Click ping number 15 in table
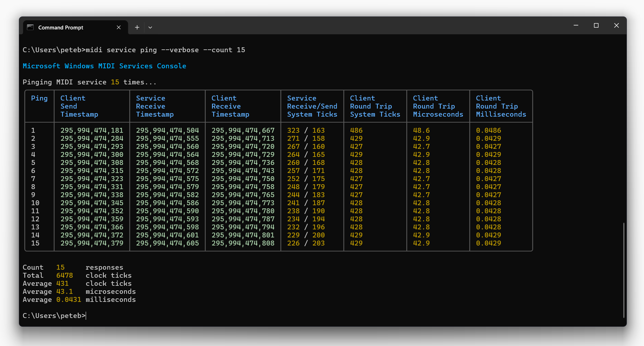 [35, 243]
